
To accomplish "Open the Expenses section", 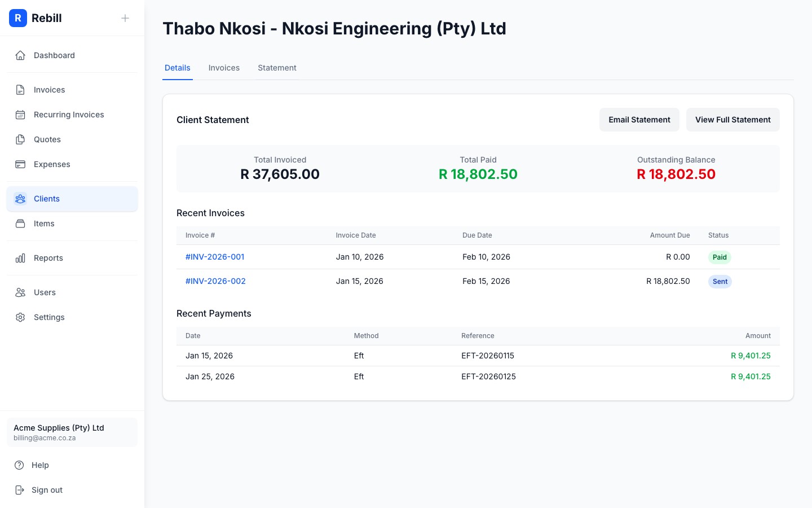I will click(52, 164).
